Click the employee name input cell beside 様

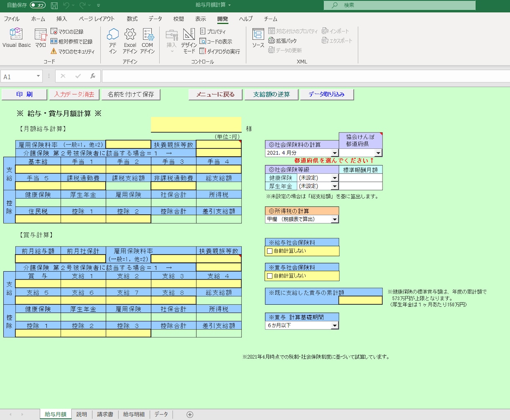(196, 125)
